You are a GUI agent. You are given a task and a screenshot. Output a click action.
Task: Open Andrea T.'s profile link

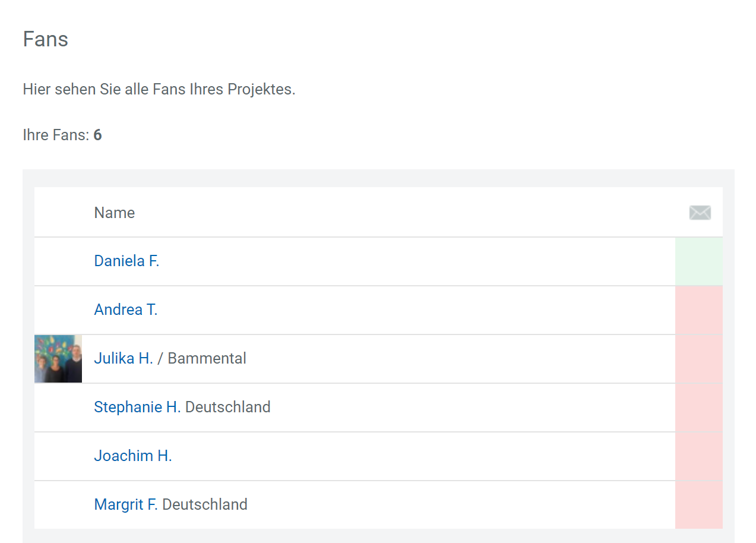[x=125, y=310]
